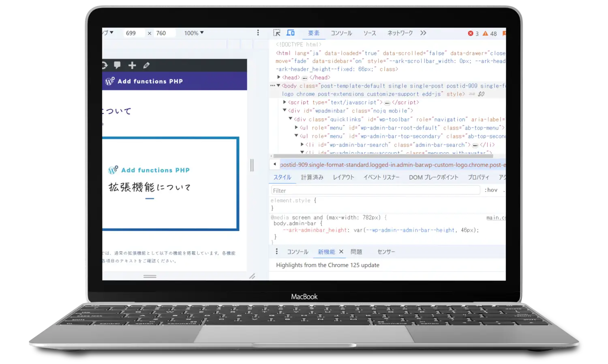Click the warning count 48 indicator

point(490,34)
